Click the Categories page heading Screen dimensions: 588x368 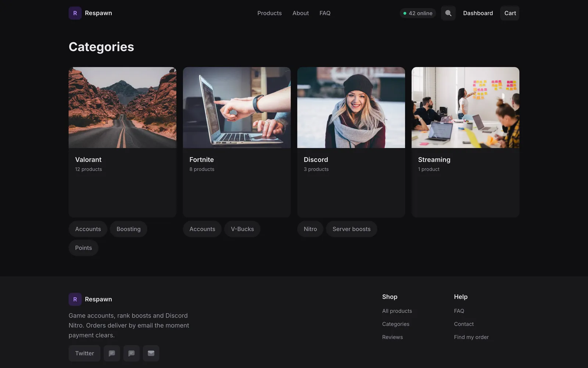coord(101,47)
